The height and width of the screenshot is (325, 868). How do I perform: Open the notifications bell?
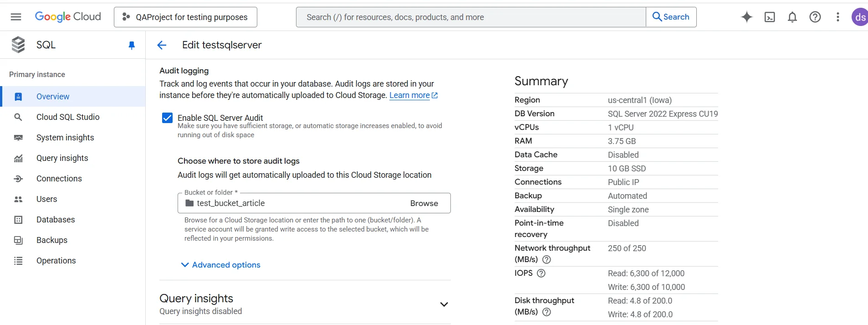point(792,17)
